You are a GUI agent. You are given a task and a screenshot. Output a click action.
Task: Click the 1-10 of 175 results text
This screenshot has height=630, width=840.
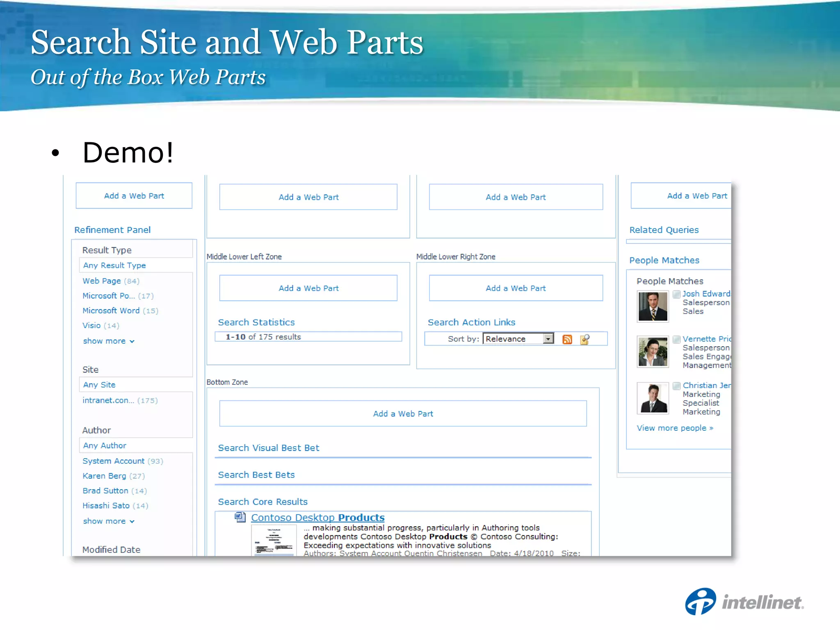(263, 337)
